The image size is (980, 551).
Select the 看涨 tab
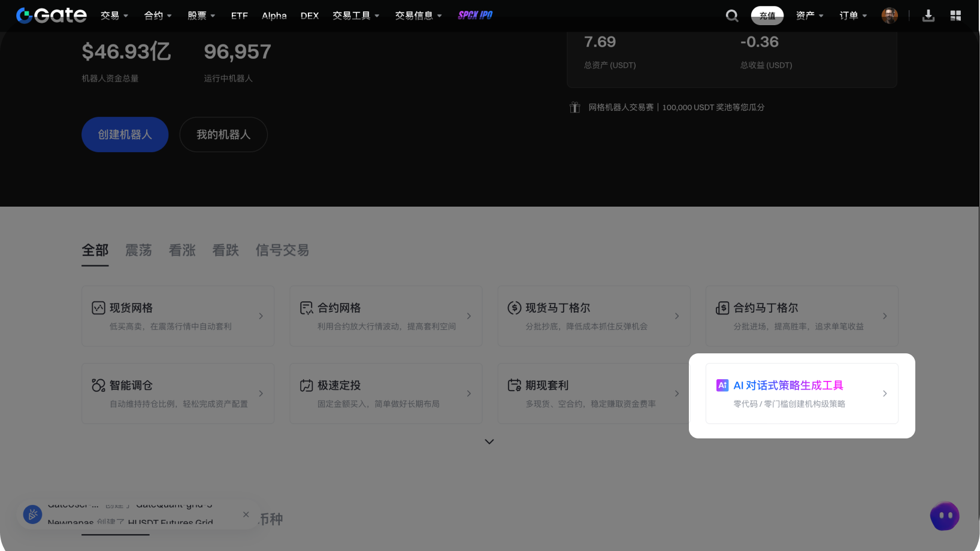[182, 250]
